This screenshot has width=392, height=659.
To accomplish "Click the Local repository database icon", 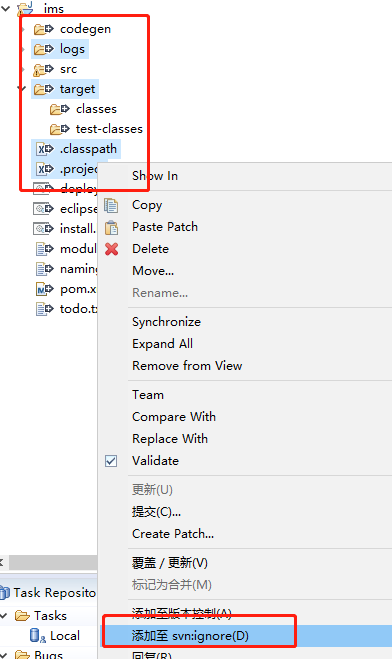I will [x=37, y=635].
